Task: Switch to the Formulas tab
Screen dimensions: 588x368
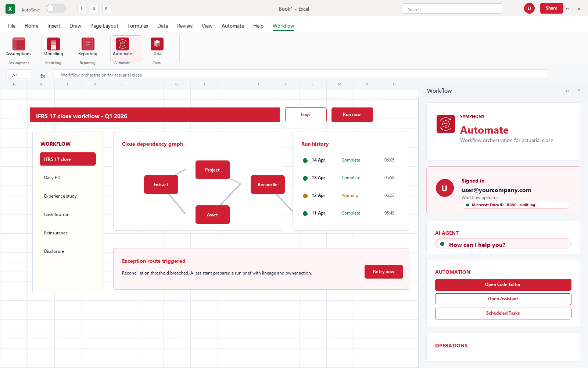Action: tap(138, 26)
